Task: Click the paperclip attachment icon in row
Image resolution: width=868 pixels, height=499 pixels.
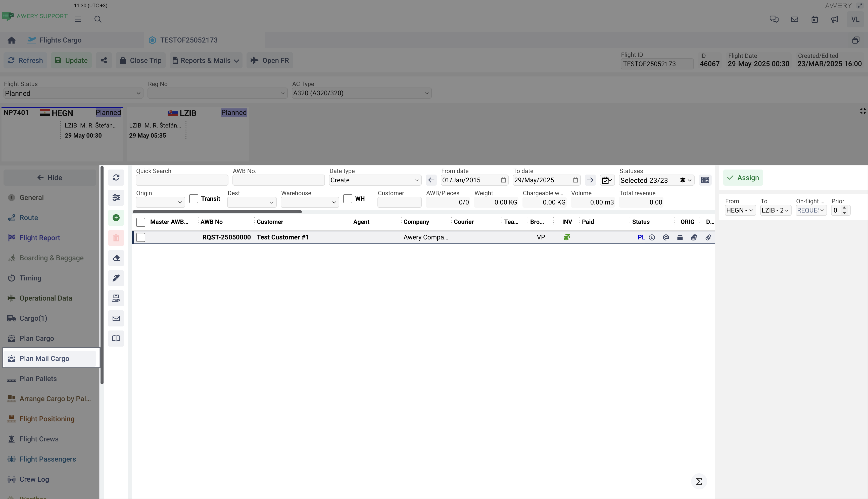Action: [708, 237]
